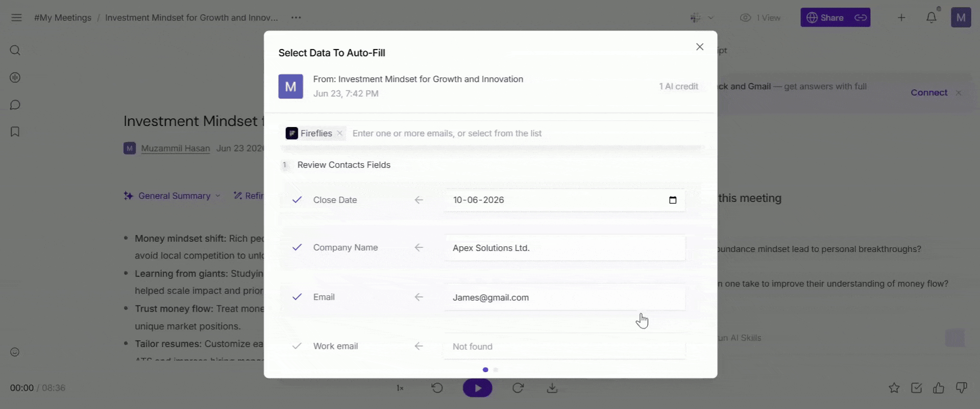
Task: Click the Refine button near summary
Action: 249,196
